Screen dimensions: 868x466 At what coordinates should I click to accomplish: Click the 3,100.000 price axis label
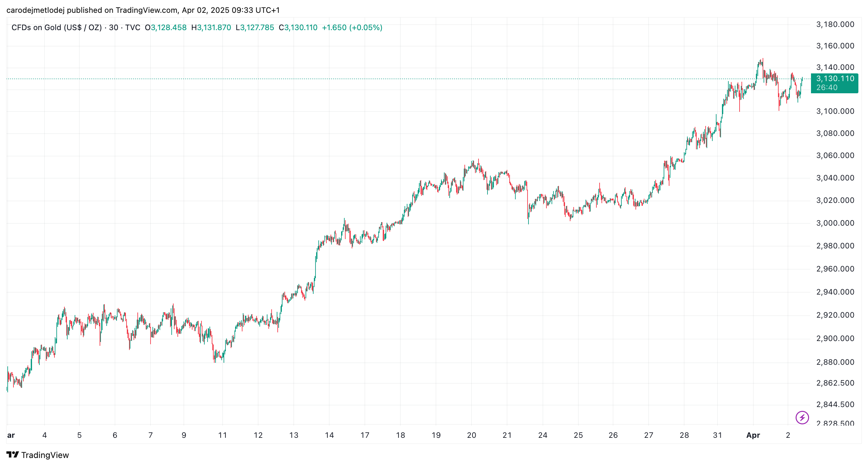point(835,111)
